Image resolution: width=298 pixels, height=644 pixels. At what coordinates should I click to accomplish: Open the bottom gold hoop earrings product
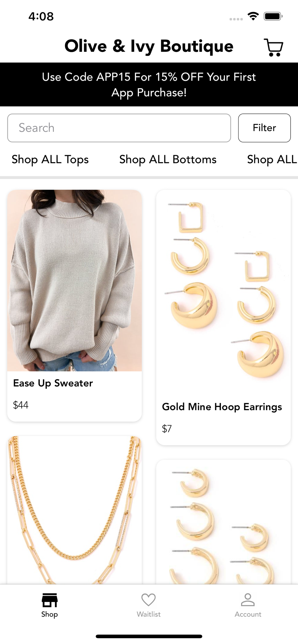tap(223, 522)
